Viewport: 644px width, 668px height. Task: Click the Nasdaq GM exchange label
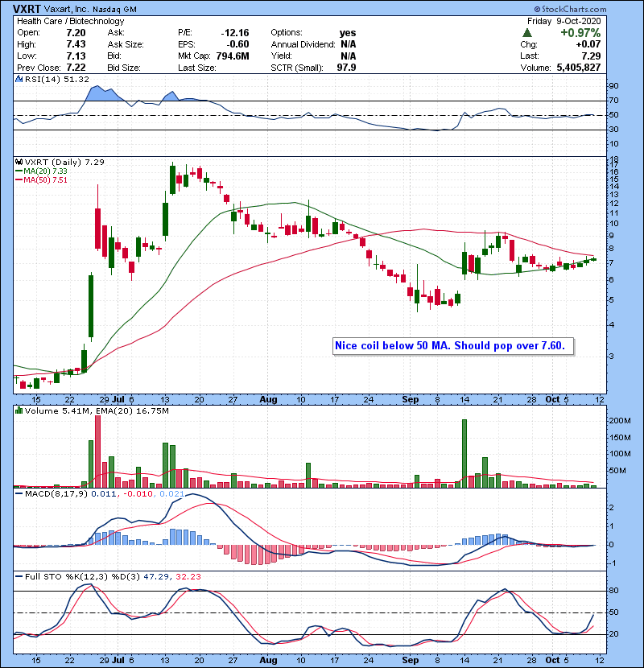pos(114,10)
